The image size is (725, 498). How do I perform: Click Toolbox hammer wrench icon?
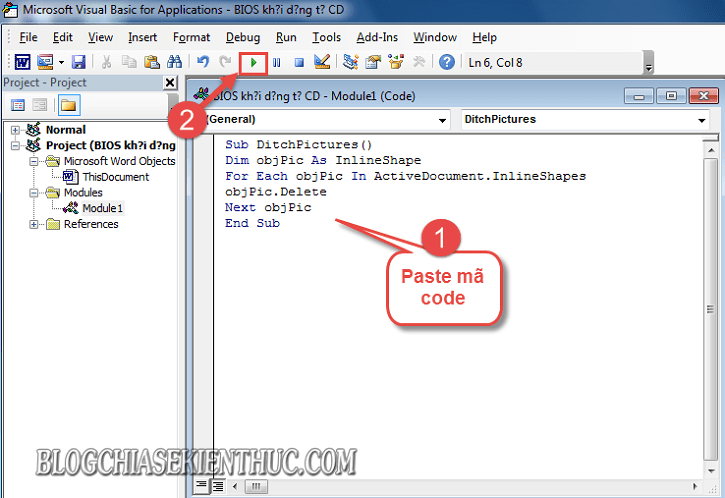419,62
